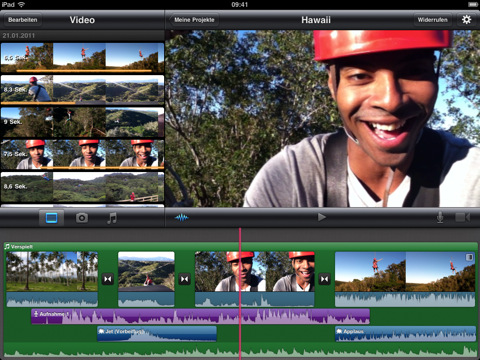Select the Jet sound effect clip

tap(157, 334)
